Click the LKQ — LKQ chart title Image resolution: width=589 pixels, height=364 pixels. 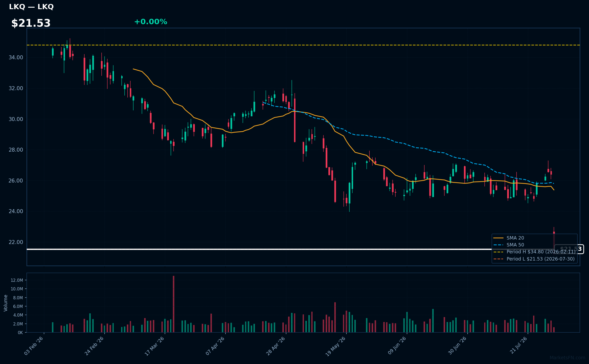pyautogui.click(x=31, y=7)
